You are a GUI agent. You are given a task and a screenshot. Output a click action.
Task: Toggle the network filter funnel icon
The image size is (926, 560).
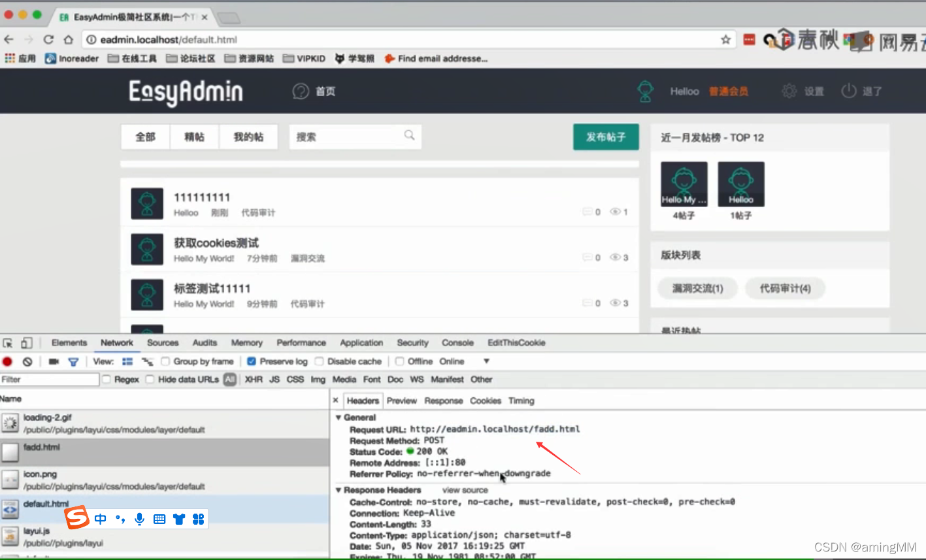coord(73,361)
